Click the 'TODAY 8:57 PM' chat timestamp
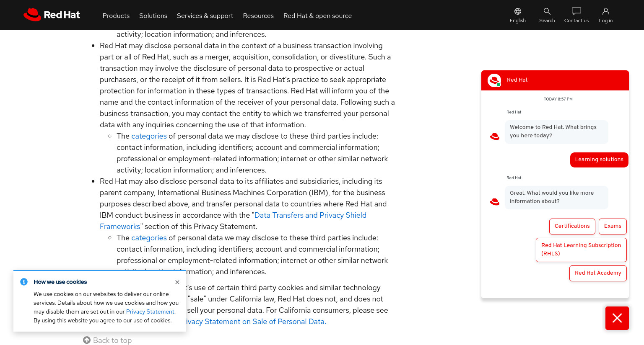 coord(558,99)
